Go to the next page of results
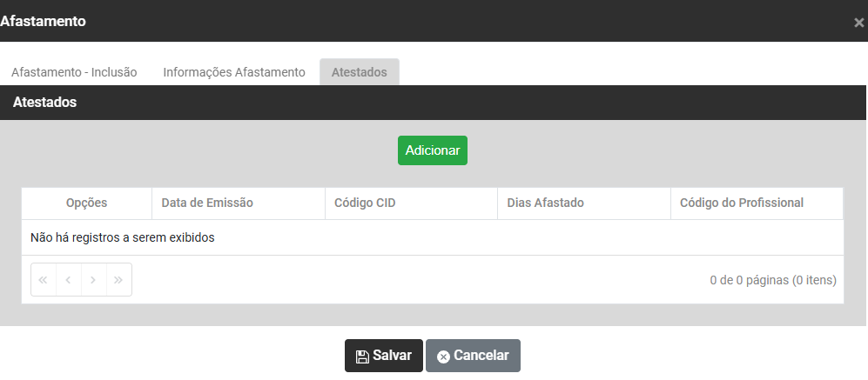This screenshot has height=380, width=868. [93, 280]
